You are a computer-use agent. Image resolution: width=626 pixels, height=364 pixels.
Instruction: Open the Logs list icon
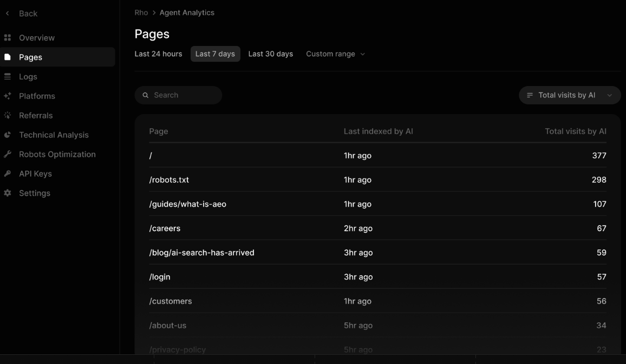(x=9, y=76)
